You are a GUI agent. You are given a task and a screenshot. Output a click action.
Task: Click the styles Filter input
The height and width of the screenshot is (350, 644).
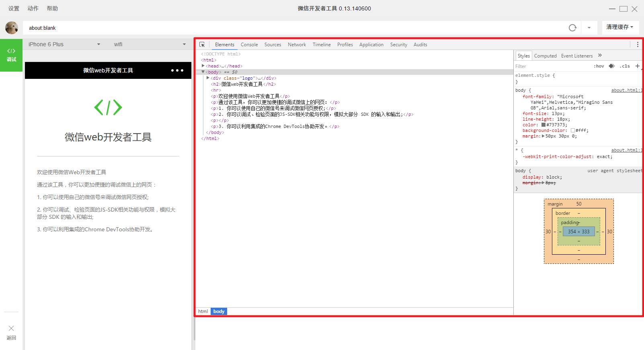pyautogui.click(x=553, y=66)
